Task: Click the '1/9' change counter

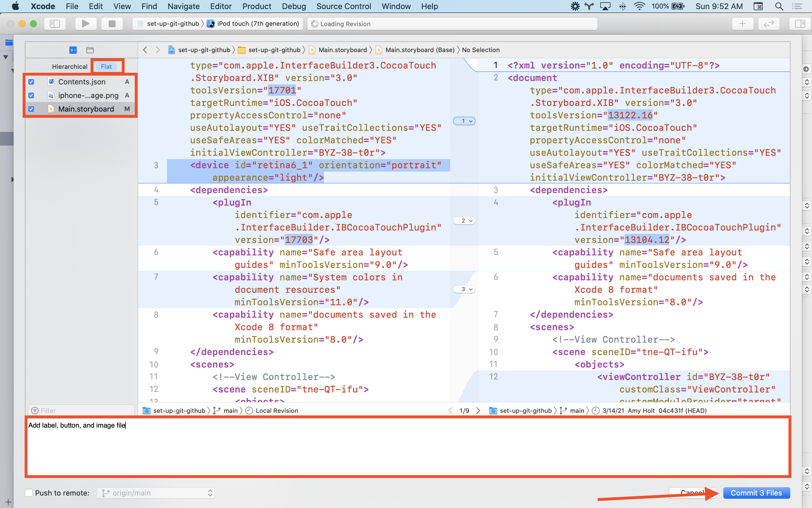Action: 464,411
